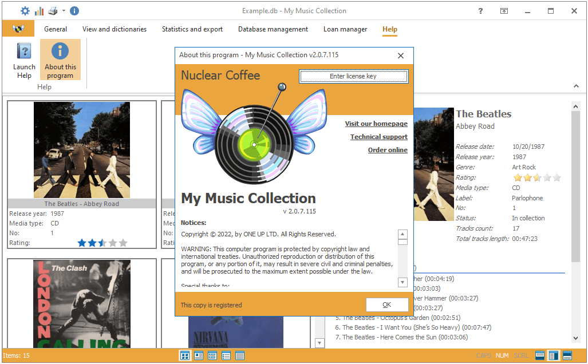Select the card-with-image view icon in status bar

pyautogui.click(x=199, y=355)
